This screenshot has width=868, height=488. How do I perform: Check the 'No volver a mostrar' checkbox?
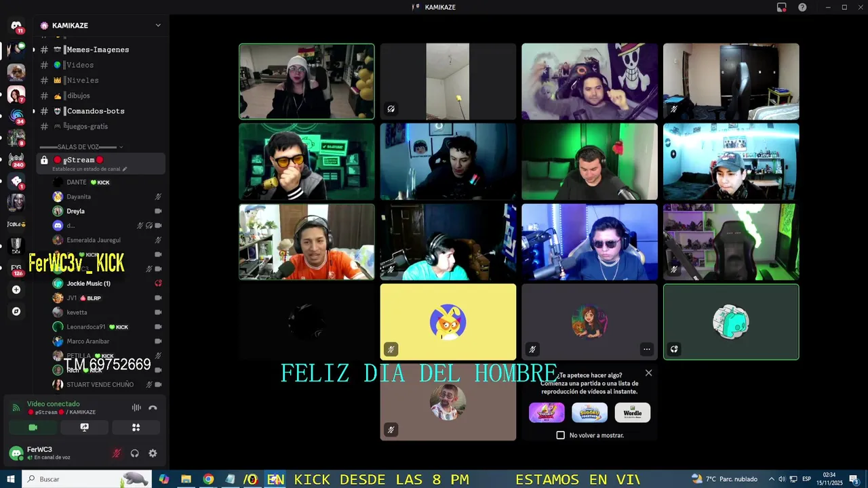(x=560, y=435)
